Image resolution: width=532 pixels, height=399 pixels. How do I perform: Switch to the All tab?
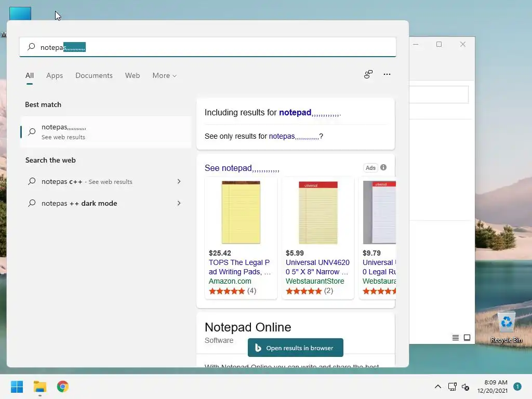click(x=30, y=75)
